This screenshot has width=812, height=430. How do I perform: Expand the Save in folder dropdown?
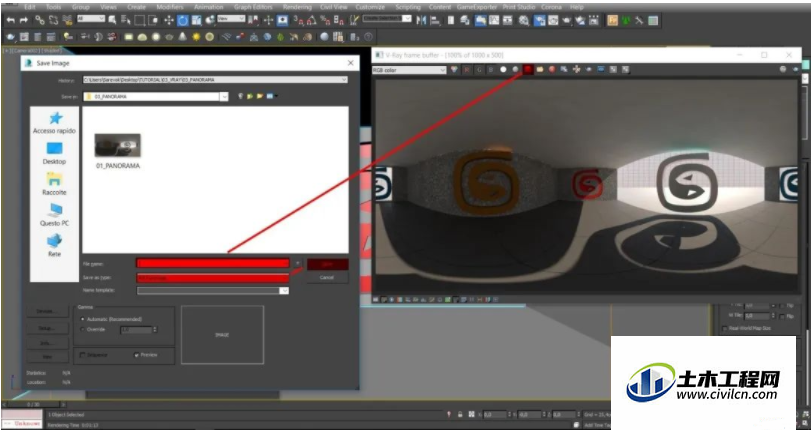(x=224, y=96)
